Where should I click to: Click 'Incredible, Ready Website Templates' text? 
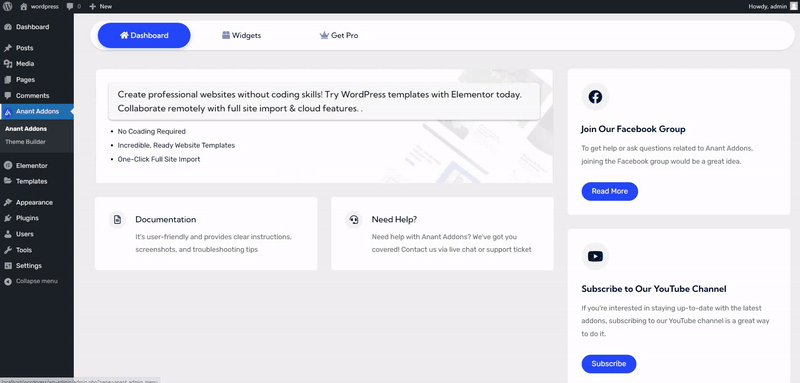[x=176, y=145]
